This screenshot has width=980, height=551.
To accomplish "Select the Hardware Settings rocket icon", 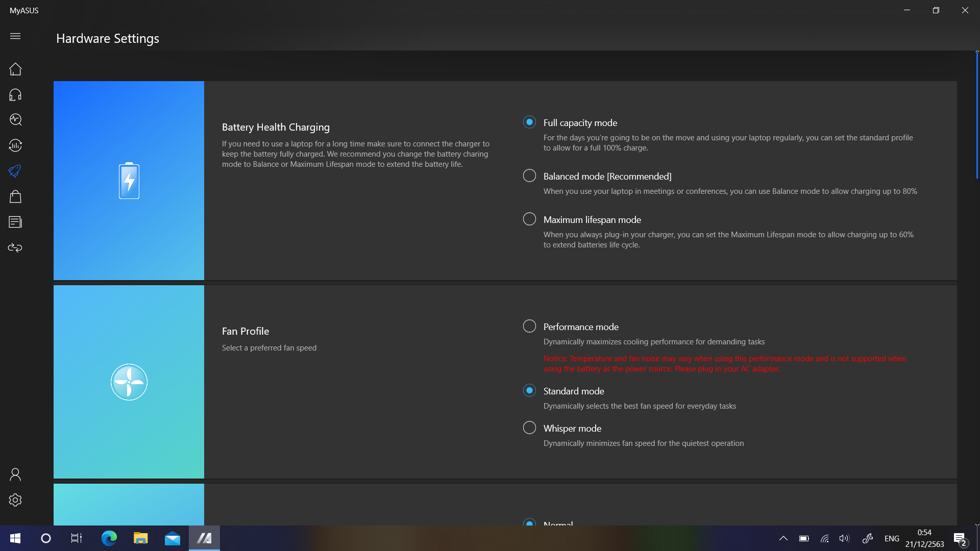I will point(15,171).
